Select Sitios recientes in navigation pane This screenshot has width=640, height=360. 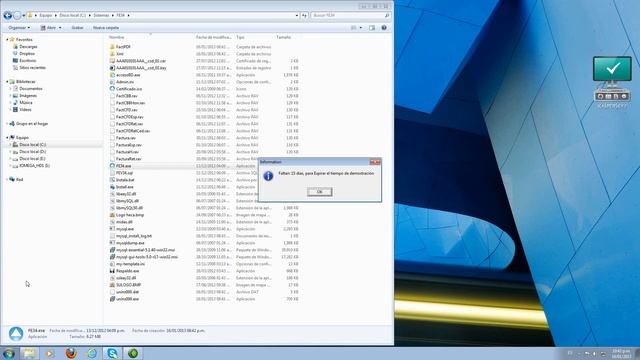coord(32,67)
